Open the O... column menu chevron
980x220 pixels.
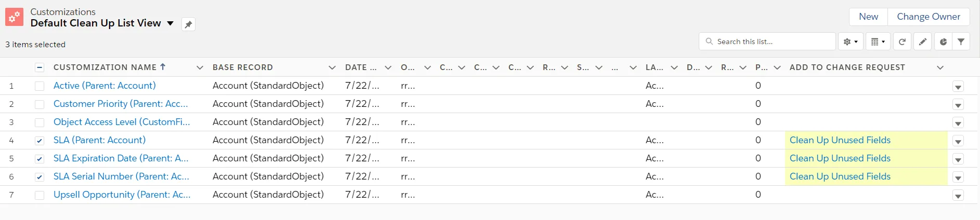pyautogui.click(x=427, y=67)
